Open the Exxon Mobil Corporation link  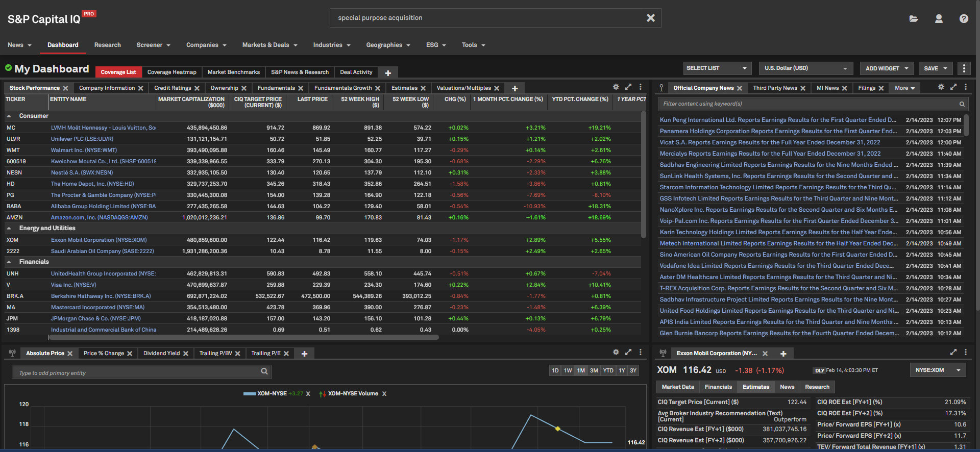pos(99,240)
